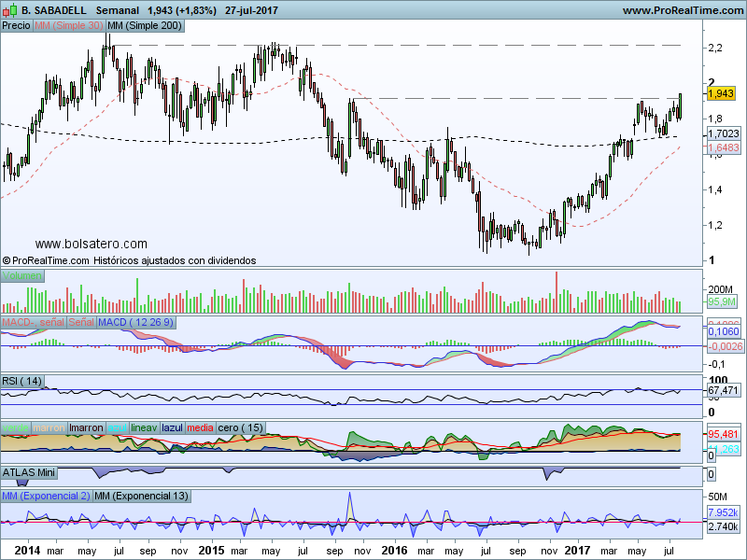
Task: Click the MM (Simple 200) label
Action: (x=145, y=25)
